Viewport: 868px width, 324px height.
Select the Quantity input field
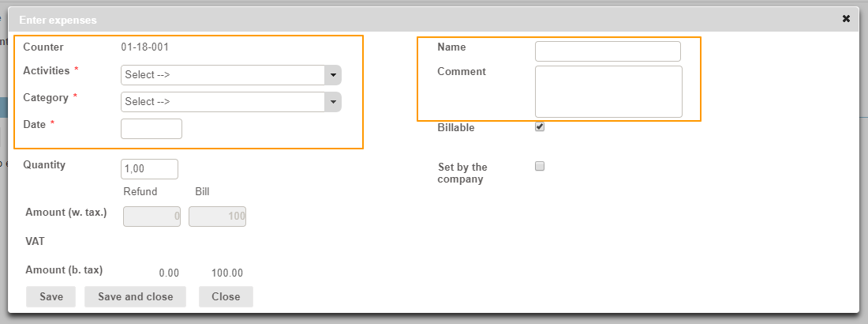point(149,169)
